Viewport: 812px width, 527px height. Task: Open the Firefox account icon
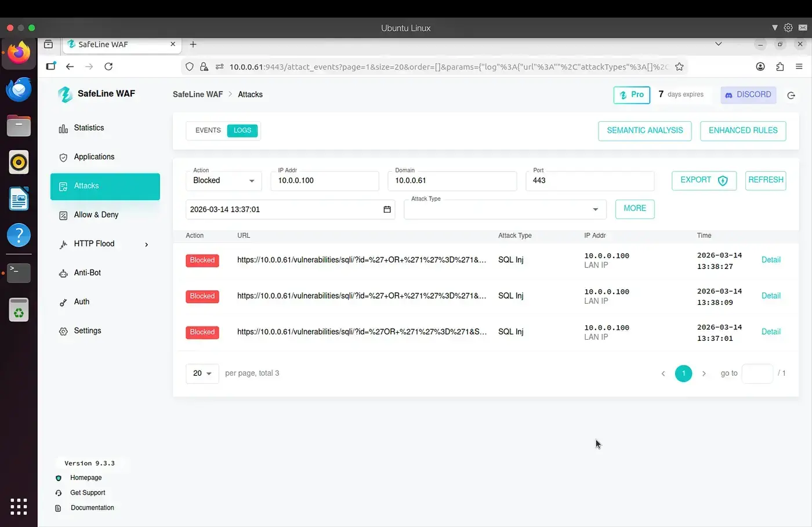point(760,67)
